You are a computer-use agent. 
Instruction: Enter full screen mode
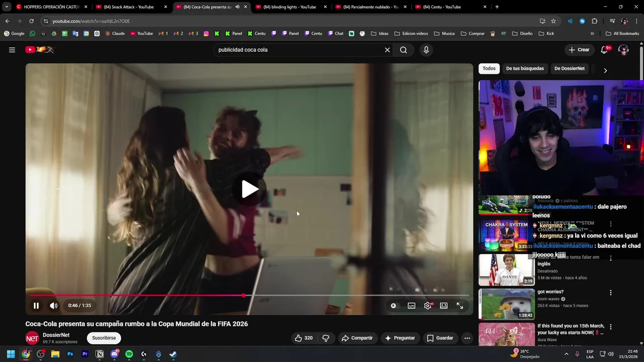[x=460, y=306]
